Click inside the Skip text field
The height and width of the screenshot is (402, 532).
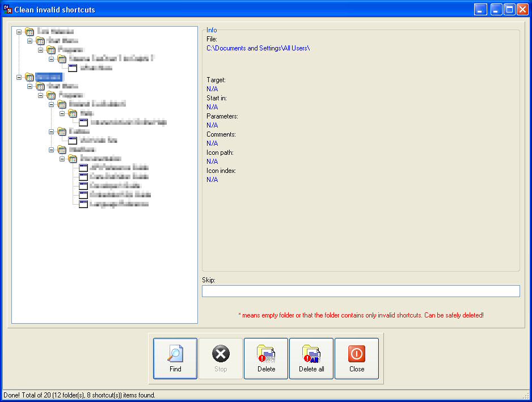(x=361, y=291)
